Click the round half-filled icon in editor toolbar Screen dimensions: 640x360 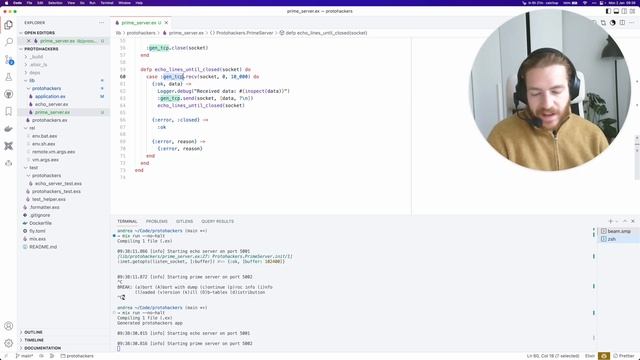coord(613,23)
